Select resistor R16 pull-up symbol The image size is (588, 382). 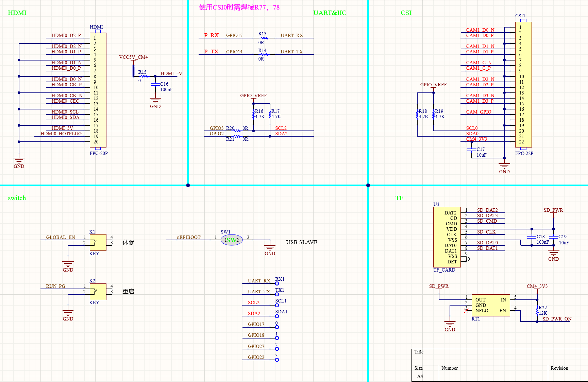pyautogui.click(x=253, y=114)
